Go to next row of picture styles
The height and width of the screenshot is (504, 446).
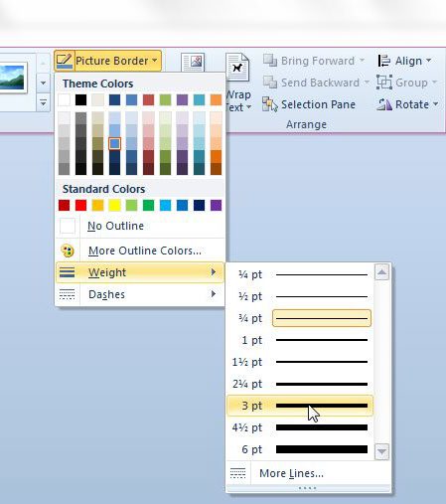tap(43, 83)
